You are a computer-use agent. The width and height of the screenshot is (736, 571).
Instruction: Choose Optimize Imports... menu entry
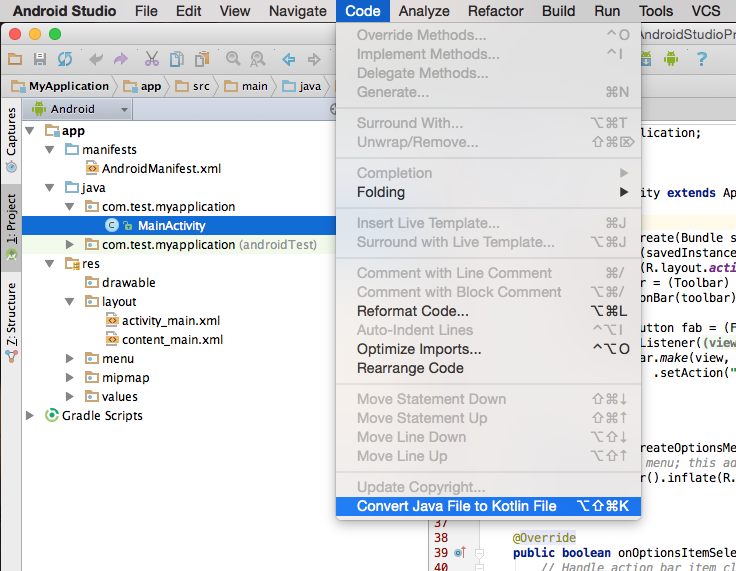488,349
